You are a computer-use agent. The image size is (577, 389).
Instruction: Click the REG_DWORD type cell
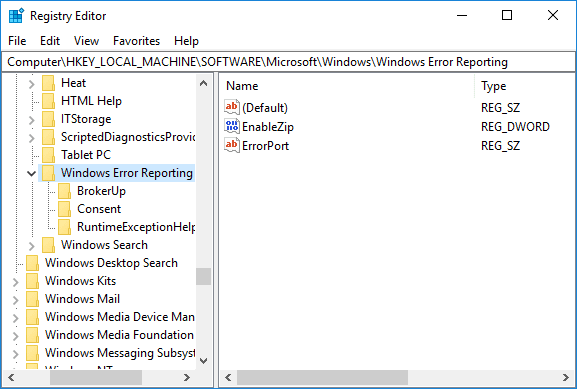point(515,127)
